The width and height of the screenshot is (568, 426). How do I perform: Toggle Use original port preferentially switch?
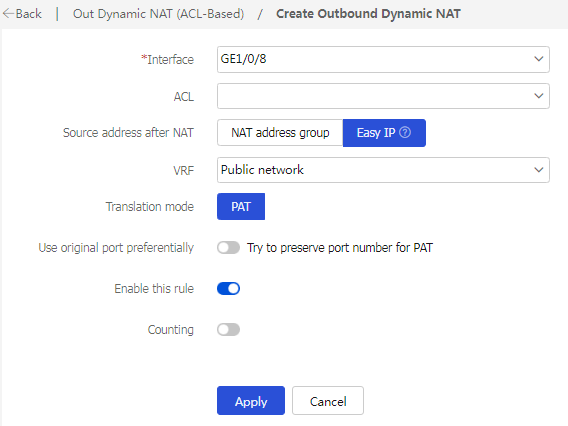tap(229, 248)
